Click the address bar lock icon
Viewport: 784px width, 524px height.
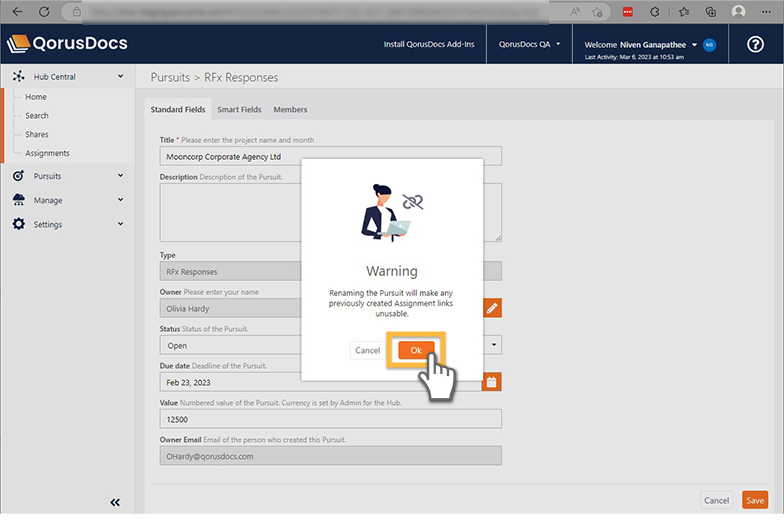(76, 12)
